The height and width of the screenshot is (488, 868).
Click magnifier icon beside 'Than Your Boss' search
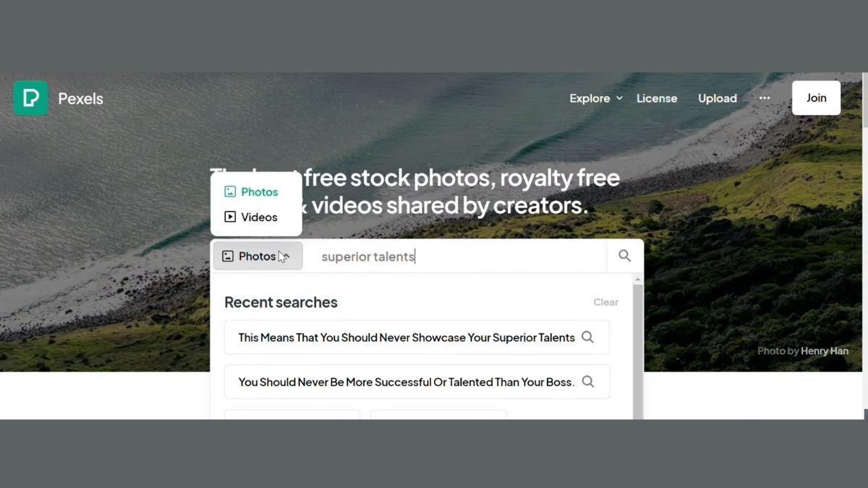click(588, 382)
